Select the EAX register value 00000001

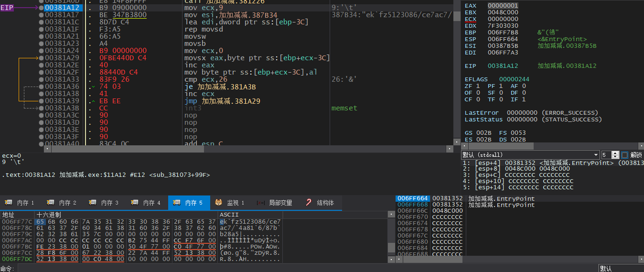(x=503, y=6)
